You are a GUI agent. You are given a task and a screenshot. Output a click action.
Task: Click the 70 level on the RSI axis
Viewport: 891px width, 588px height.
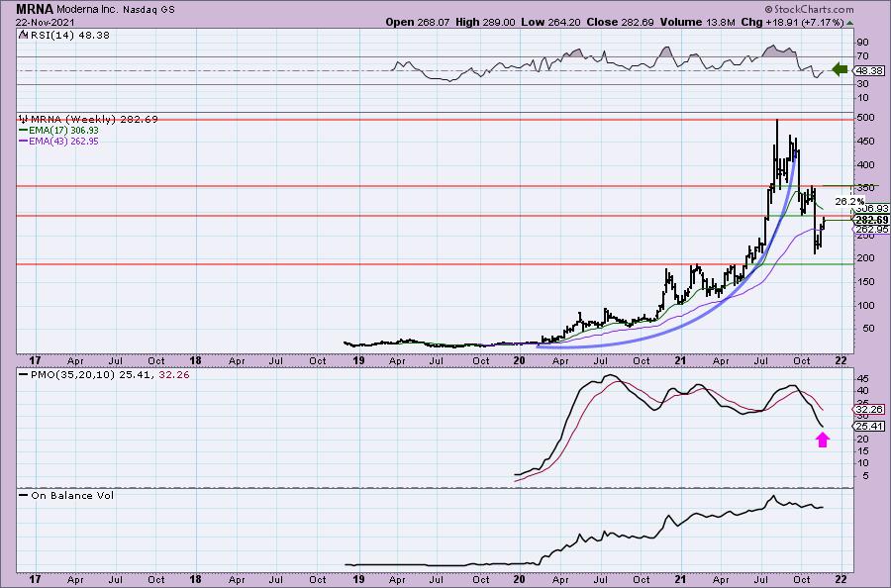[x=862, y=56]
